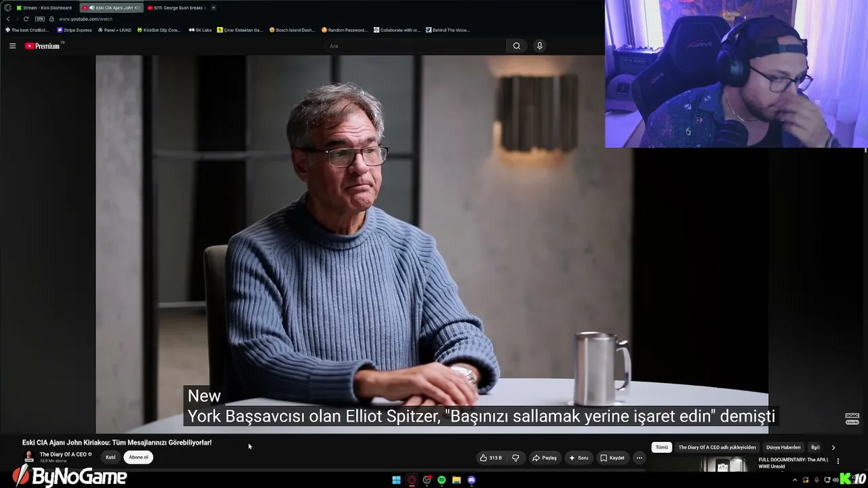The height and width of the screenshot is (488, 868).
Task: Open options menu for The APA video
Action: coord(838,461)
